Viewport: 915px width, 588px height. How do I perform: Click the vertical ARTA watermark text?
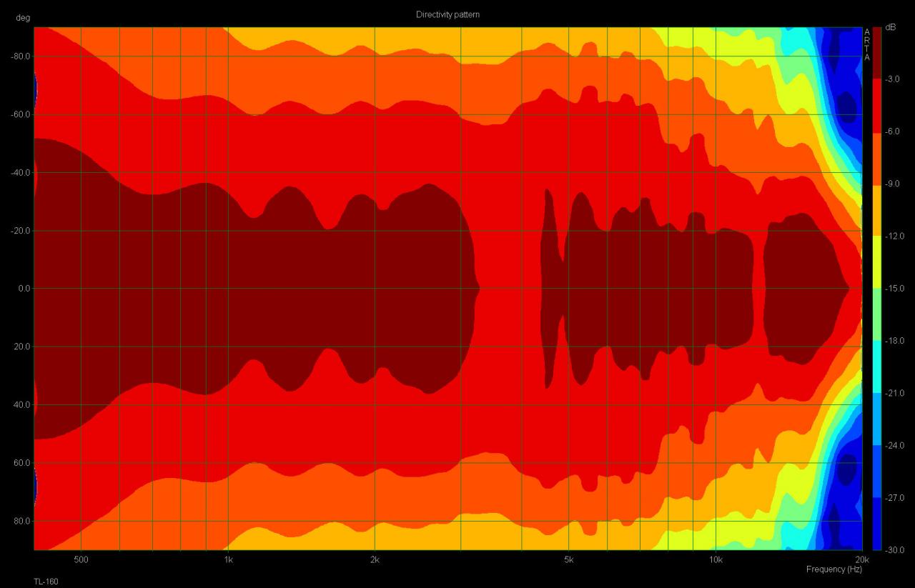867,44
